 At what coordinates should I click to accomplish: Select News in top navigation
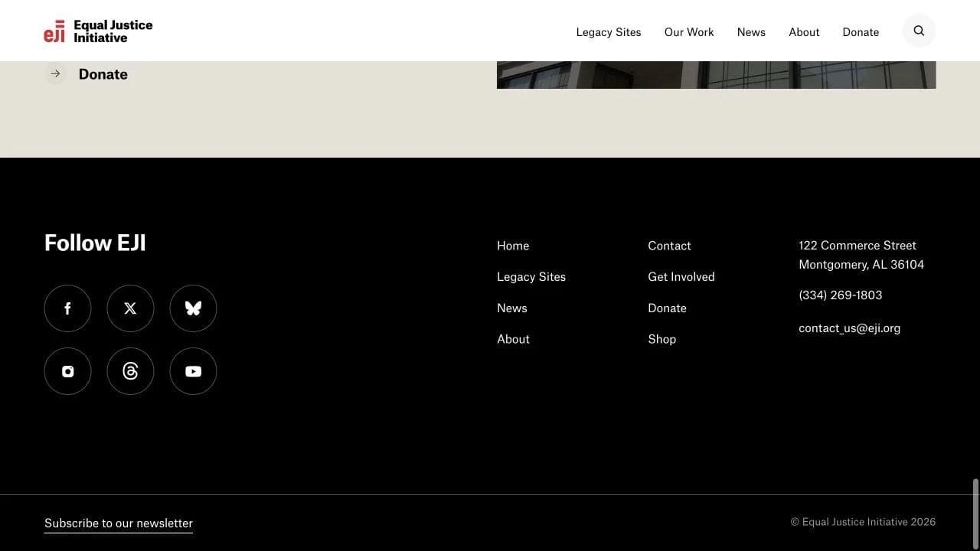(751, 32)
